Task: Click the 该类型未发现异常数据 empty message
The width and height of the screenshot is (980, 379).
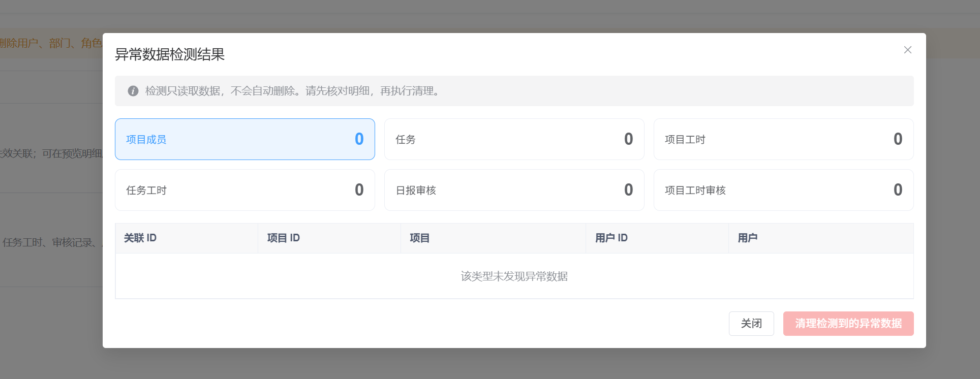Action: click(x=514, y=276)
